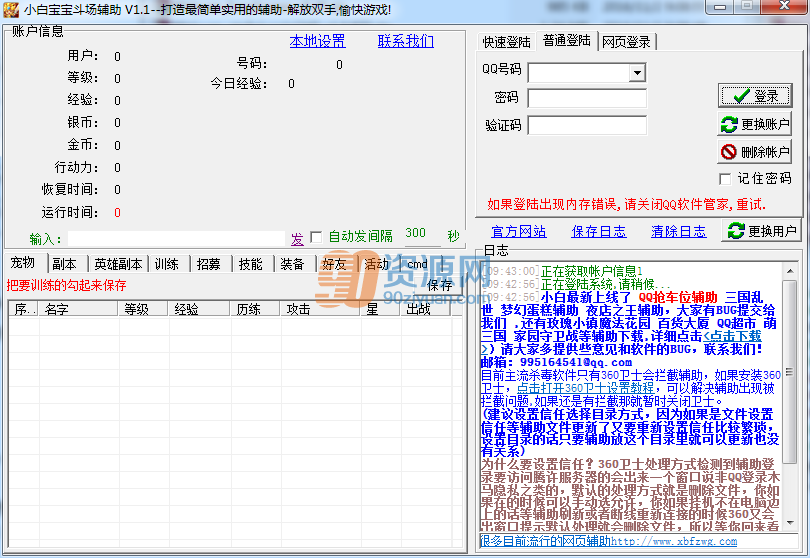The height and width of the screenshot is (558, 810).
Task: Switch to the 好友 tab
Action: coord(334,264)
